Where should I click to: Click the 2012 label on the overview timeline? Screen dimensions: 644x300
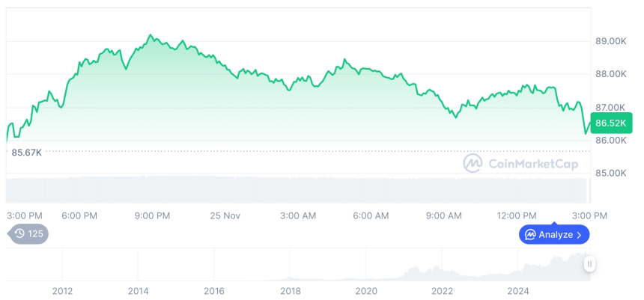click(x=62, y=291)
